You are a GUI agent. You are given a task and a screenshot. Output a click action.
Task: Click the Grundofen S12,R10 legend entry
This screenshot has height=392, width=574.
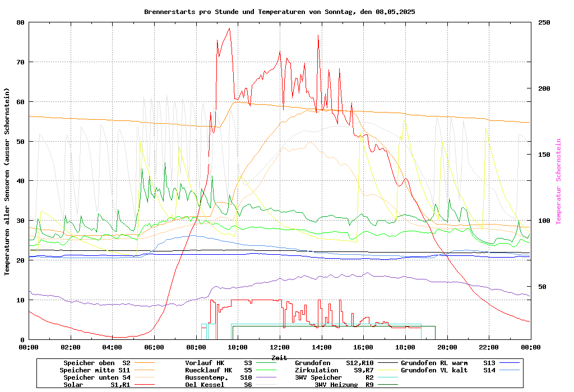[334, 363]
